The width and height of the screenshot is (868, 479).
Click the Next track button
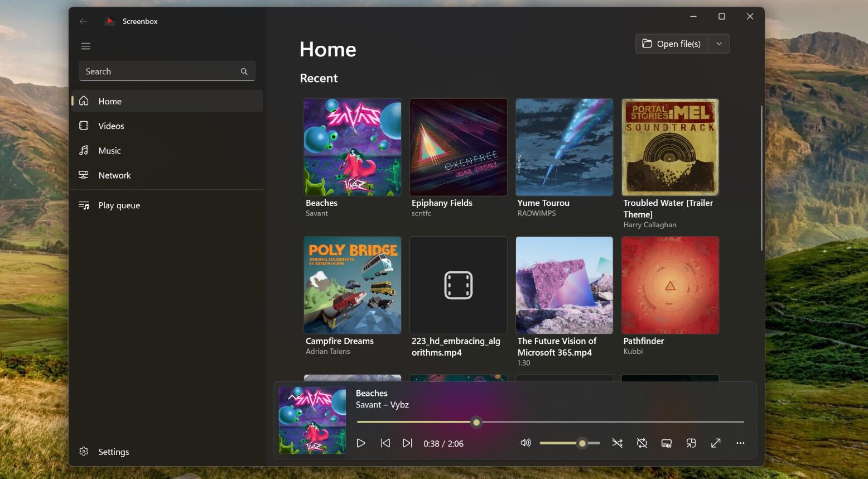tap(408, 443)
